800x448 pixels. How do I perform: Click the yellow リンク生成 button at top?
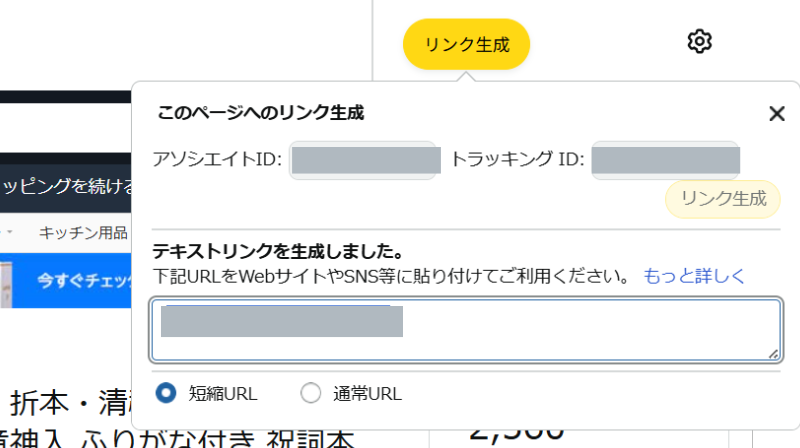pyautogui.click(x=466, y=44)
